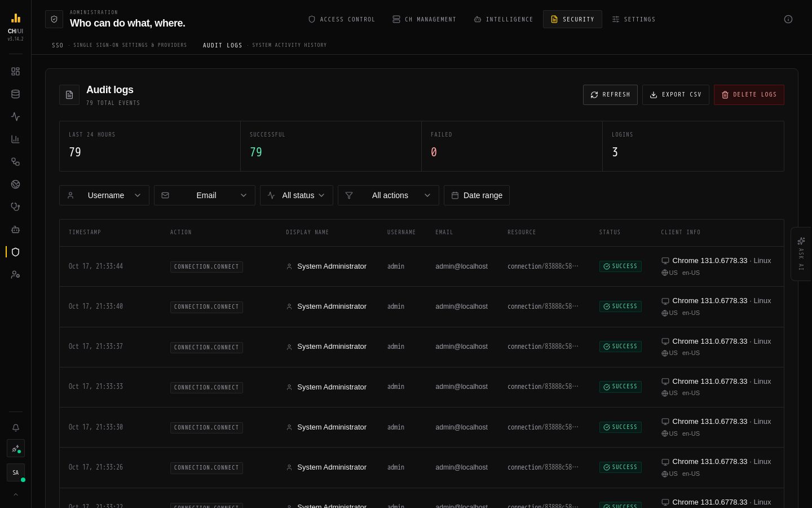Screen dimensions: 812x508
Task: Switch to CH Management tab
Action: point(424,19)
